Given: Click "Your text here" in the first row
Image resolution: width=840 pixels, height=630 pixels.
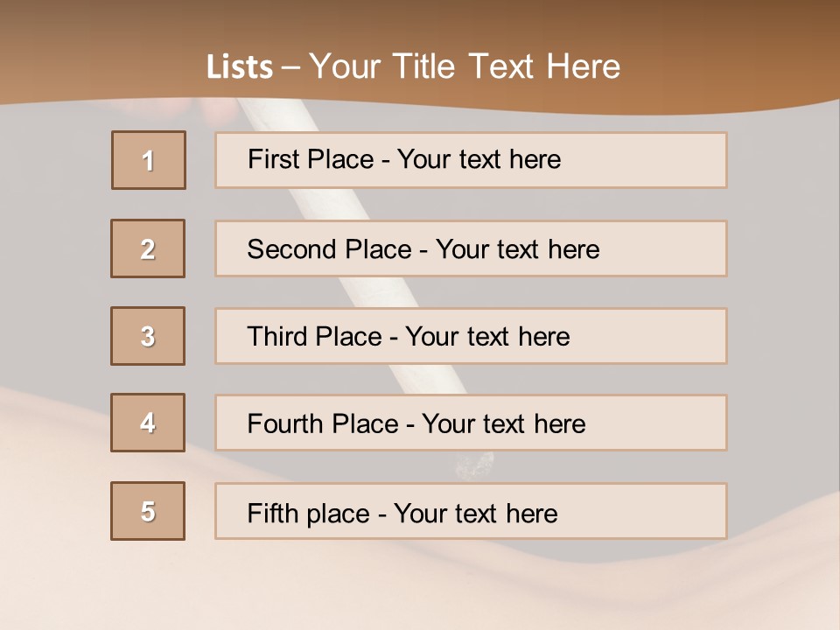Looking at the screenshot, I should 479,159.
